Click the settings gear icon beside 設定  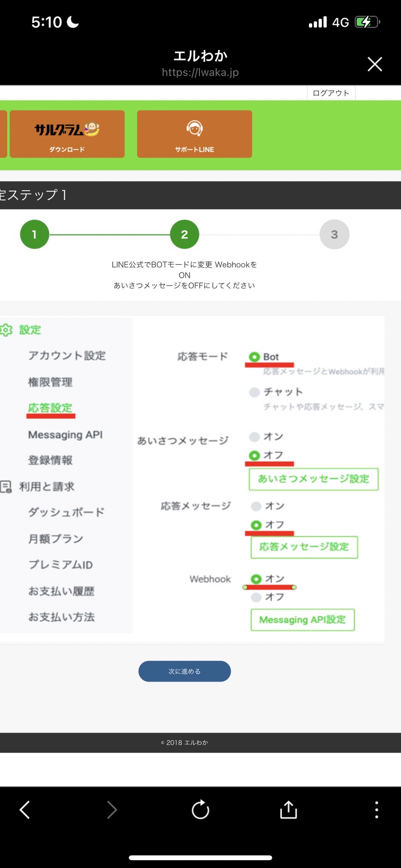(6, 330)
